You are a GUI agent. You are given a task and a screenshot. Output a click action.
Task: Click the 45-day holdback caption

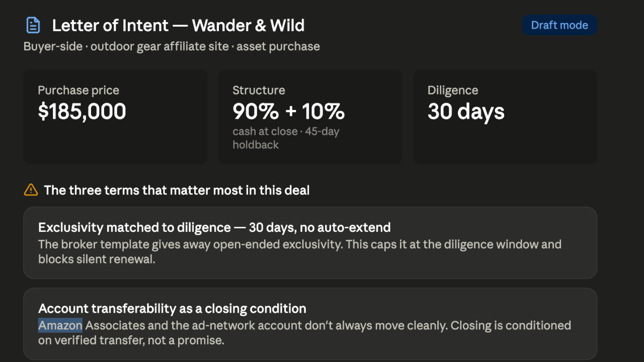(286, 138)
